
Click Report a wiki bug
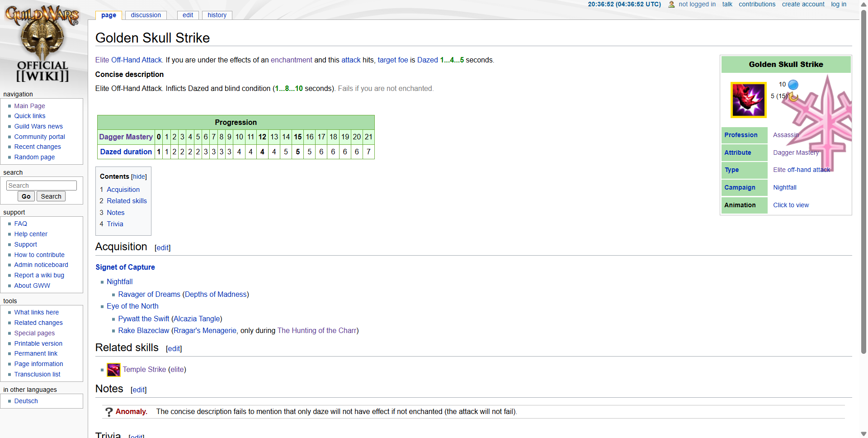click(x=39, y=275)
